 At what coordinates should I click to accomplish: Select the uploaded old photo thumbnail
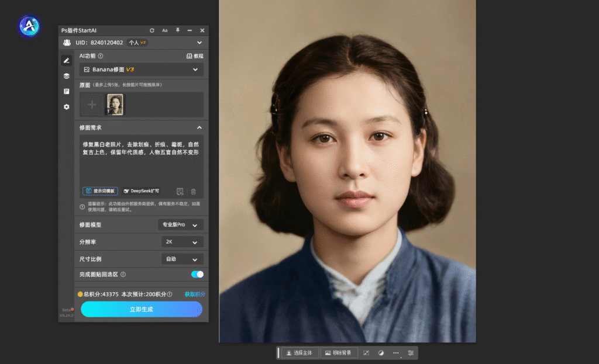pyautogui.click(x=115, y=105)
